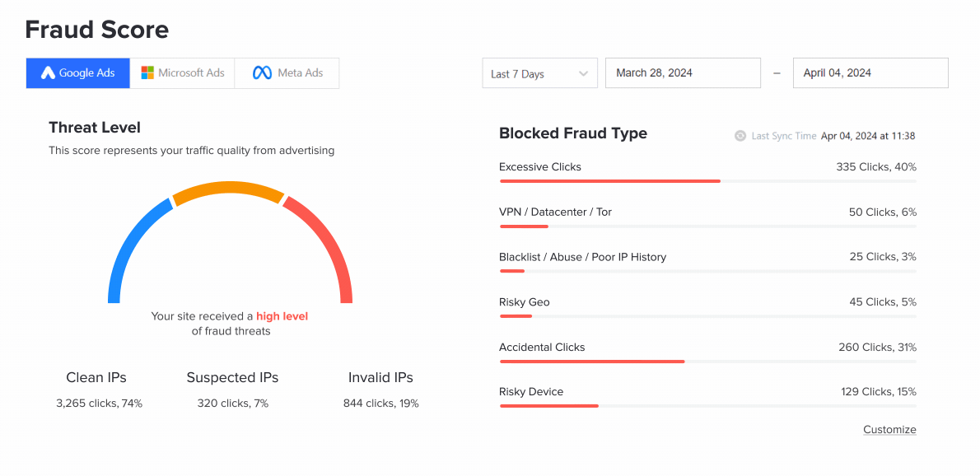This screenshot has width=980, height=476.
Task: Click the Last Sync Time refresh icon
Action: click(x=740, y=136)
